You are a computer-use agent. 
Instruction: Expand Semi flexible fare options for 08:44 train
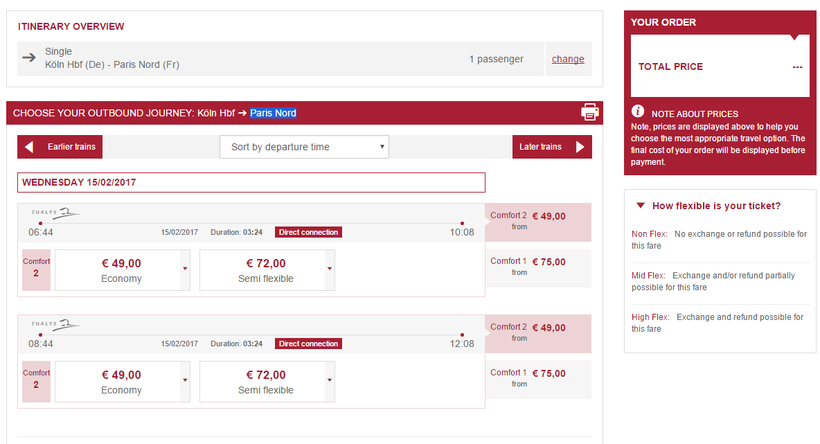point(330,380)
